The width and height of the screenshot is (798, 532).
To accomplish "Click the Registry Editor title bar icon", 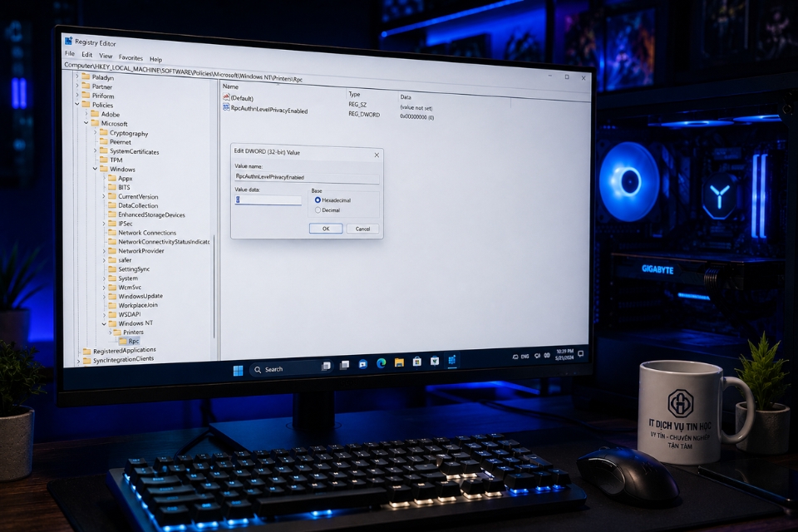I will click(x=69, y=40).
